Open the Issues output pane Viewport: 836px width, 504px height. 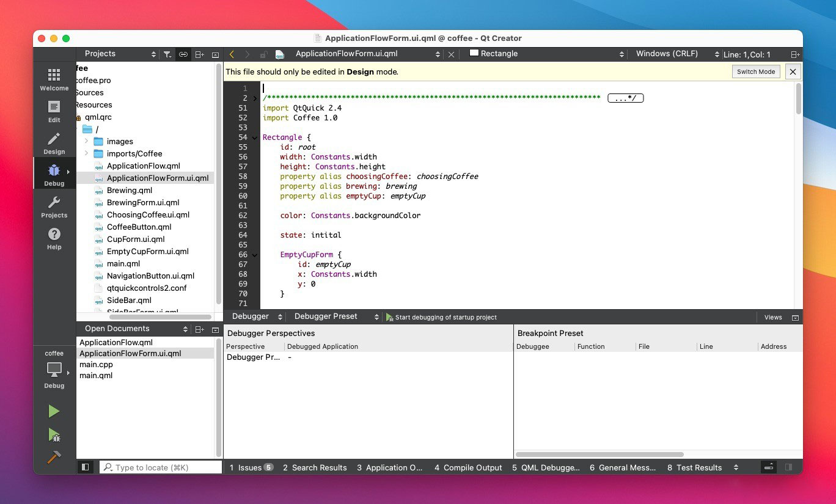[x=251, y=467]
